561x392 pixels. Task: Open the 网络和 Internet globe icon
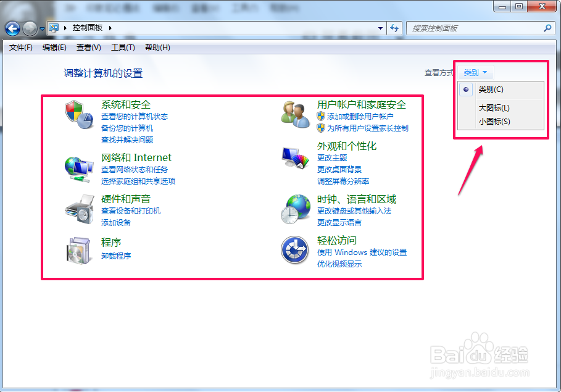pos(79,169)
